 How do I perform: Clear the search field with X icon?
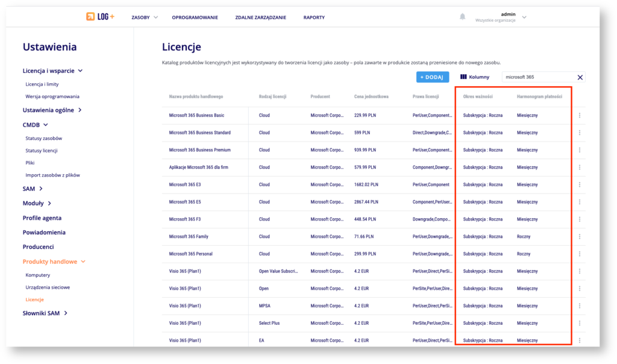[x=580, y=77]
